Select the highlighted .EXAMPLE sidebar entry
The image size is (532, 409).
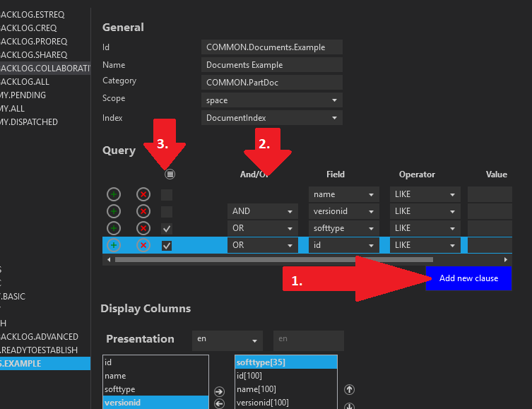[45, 364]
